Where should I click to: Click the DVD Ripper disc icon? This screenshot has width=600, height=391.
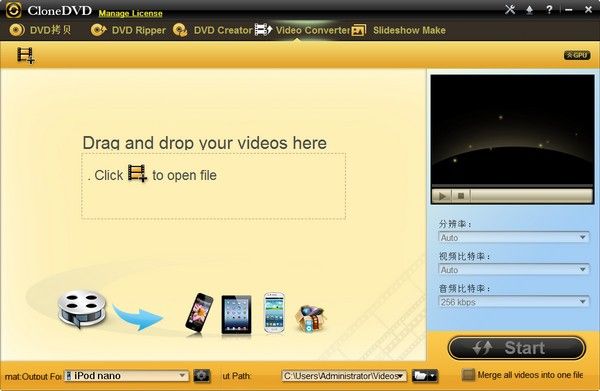pyautogui.click(x=99, y=30)
